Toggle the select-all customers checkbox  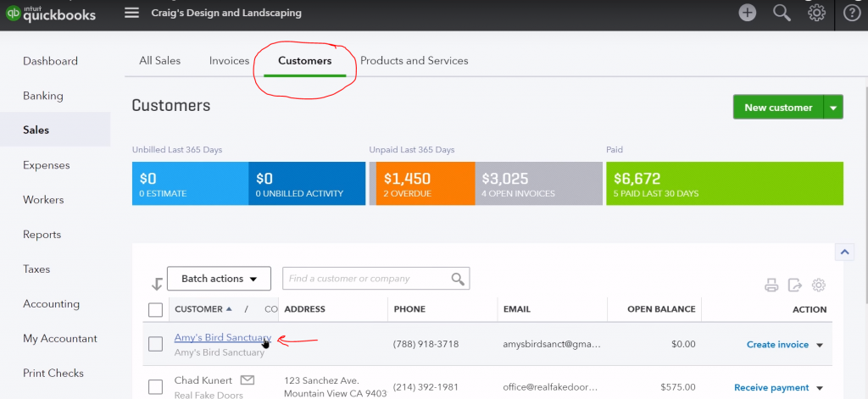point(155,310)
